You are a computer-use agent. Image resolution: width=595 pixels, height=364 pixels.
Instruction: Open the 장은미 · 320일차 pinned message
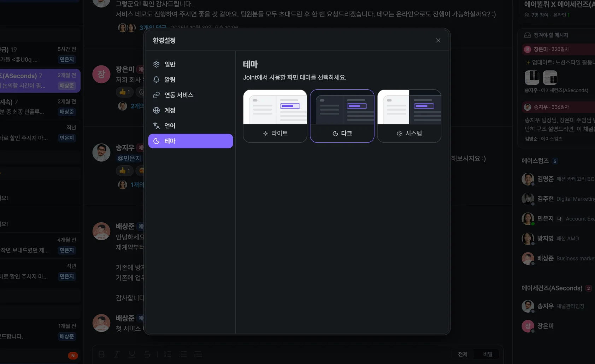pyautogui.click(x=558, y=49)
